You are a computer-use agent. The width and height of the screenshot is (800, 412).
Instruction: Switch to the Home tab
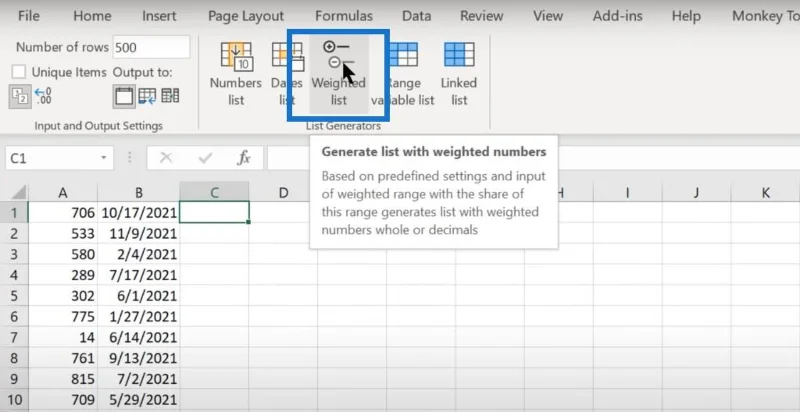(92, 16)
